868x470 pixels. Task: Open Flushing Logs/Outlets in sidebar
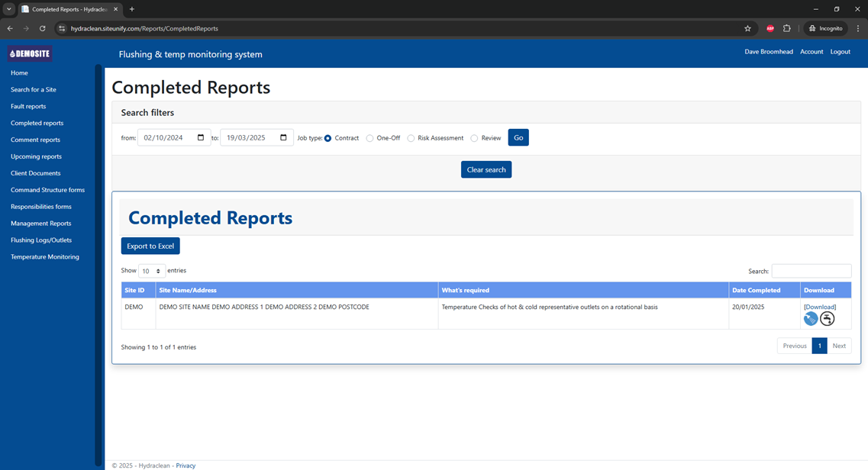click(x=41, y=240)
